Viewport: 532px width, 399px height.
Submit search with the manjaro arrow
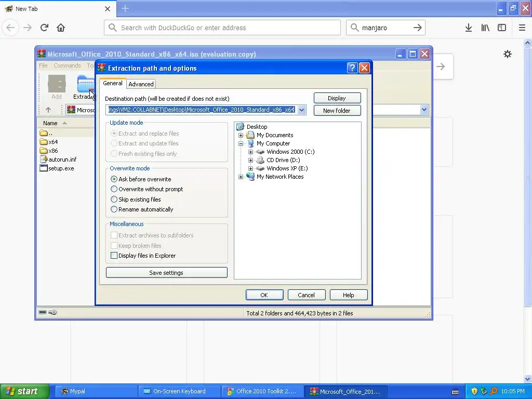click(418, 28)
